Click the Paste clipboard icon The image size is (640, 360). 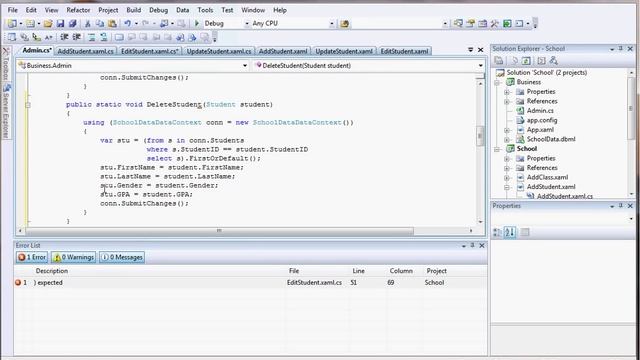112,24
